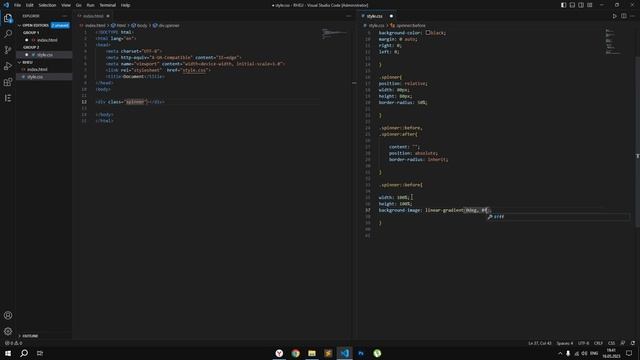This screenshot has height=360, width=640.
Task: Open the Terminal menu
Action: (107, 5)
